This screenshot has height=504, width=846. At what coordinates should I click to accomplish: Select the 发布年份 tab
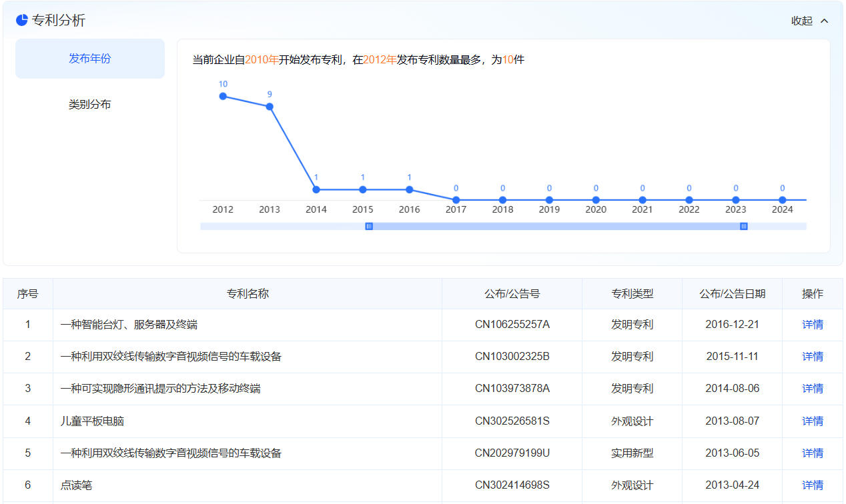tap(90, 59)
